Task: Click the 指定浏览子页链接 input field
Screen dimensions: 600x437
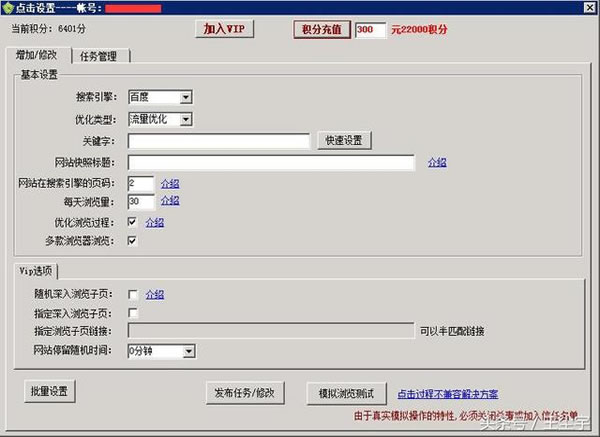Action: [271, 331]
